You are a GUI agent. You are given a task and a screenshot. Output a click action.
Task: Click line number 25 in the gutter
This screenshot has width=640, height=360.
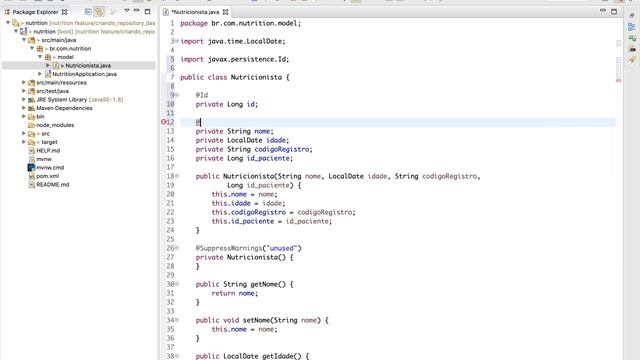coord(170,239)
